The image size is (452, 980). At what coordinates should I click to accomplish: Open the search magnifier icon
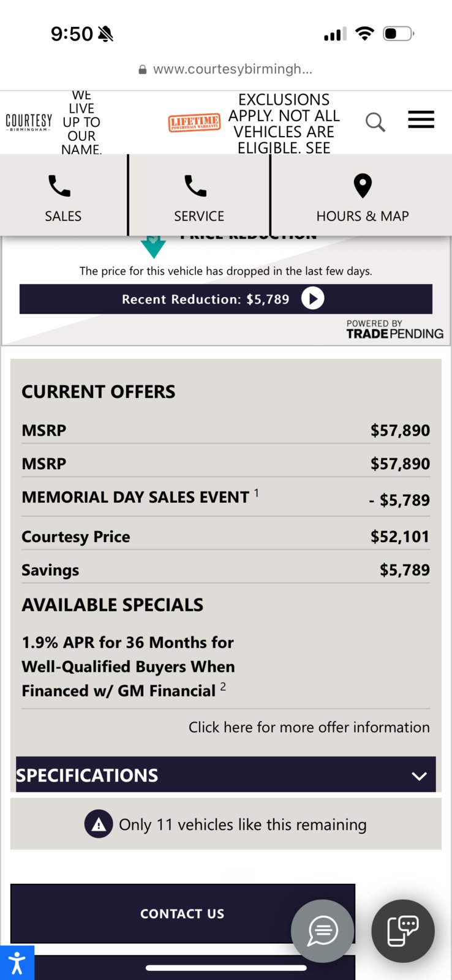pyautogui.click(x=375, y=122)
